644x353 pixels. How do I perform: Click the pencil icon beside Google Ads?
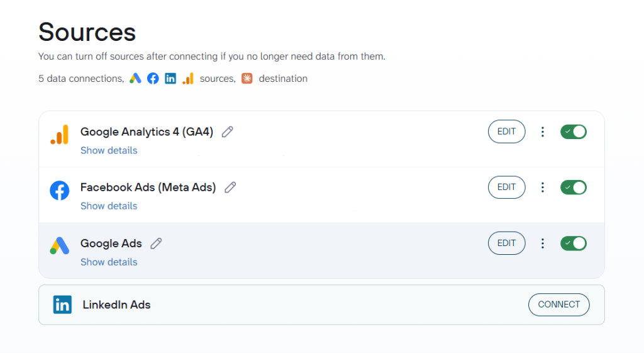156,244
